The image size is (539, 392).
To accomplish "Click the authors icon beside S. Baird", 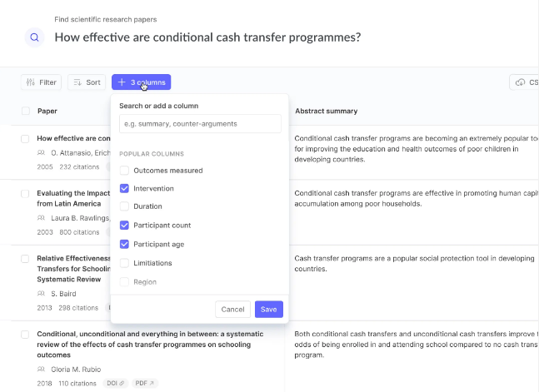I will [41, 293].
